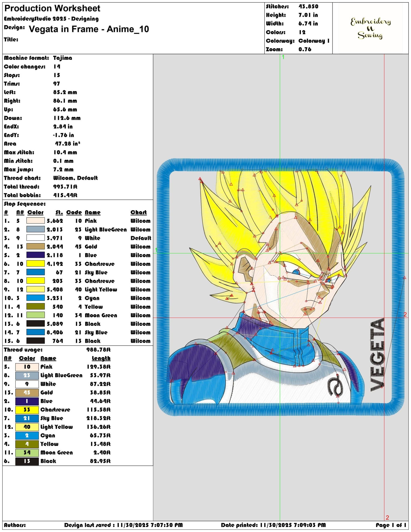
Task: Select Thread usage swatch numbered 23
Action: [27, 375]
